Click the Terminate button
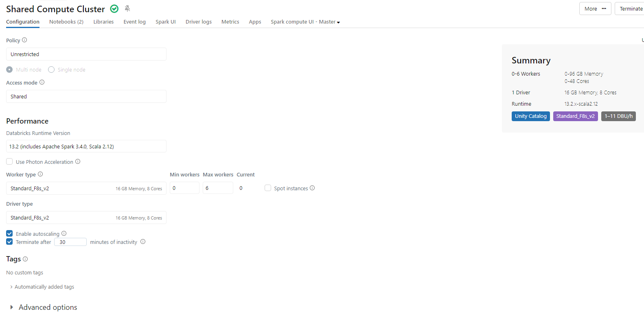 [x=630, y=9]
